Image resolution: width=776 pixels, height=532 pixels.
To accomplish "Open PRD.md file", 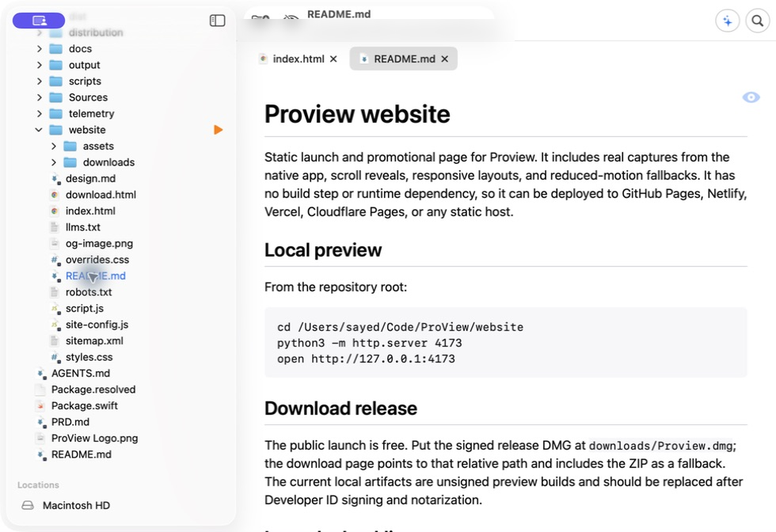I will 70,422.
